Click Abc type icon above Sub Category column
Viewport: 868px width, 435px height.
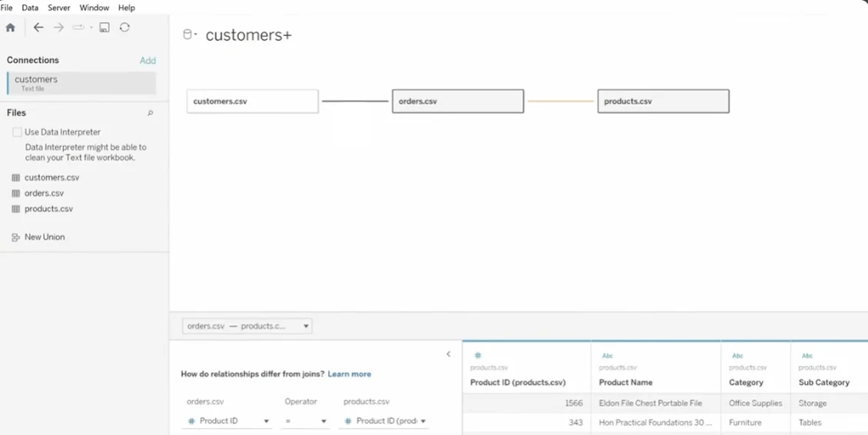coord(807,356)
